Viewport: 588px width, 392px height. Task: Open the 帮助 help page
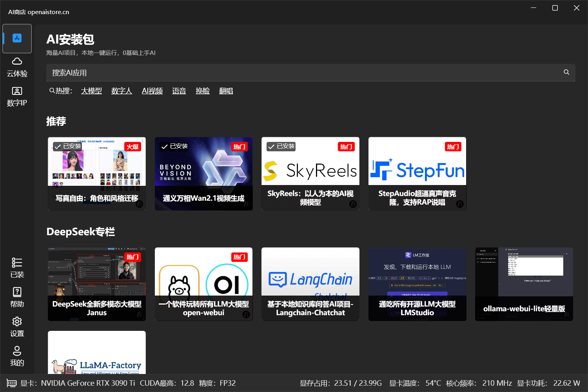17,298
